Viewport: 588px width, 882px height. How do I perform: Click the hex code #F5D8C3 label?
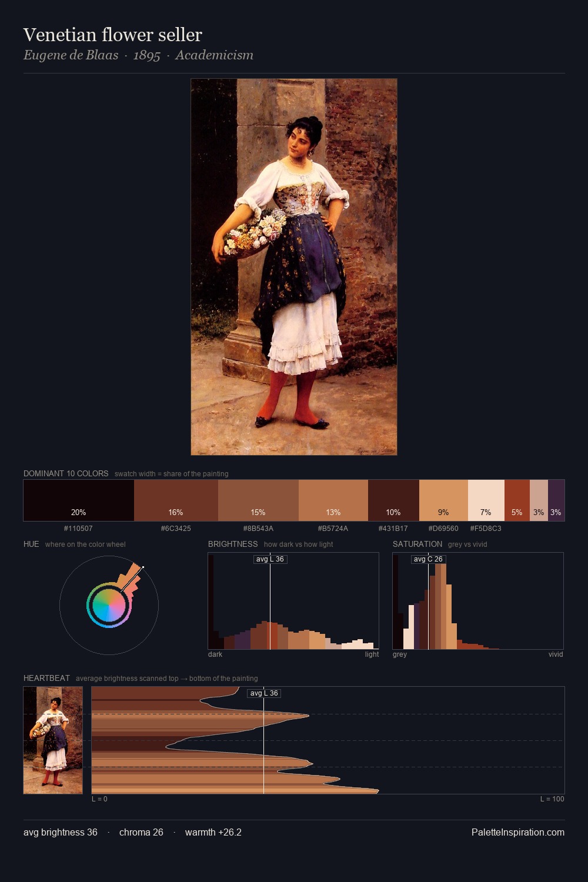point(486,529)
